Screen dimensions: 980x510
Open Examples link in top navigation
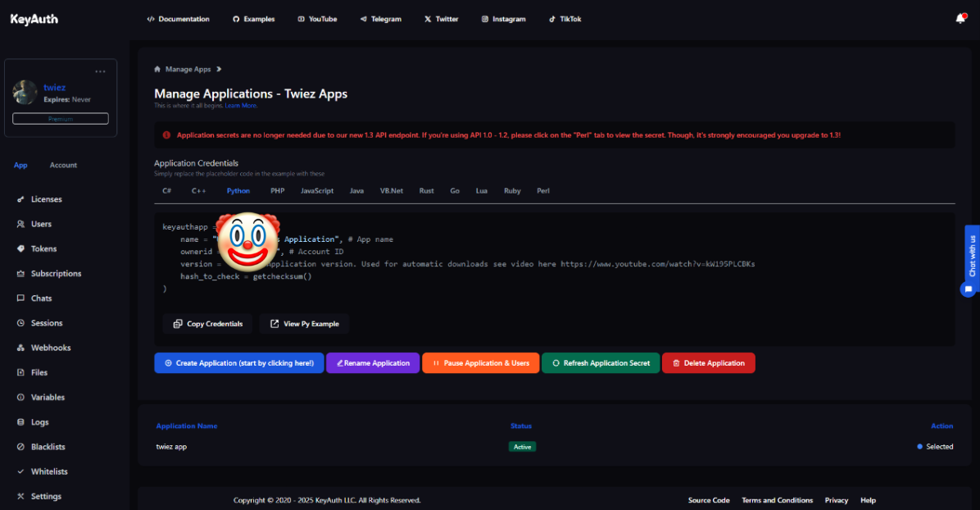[254, 20]
